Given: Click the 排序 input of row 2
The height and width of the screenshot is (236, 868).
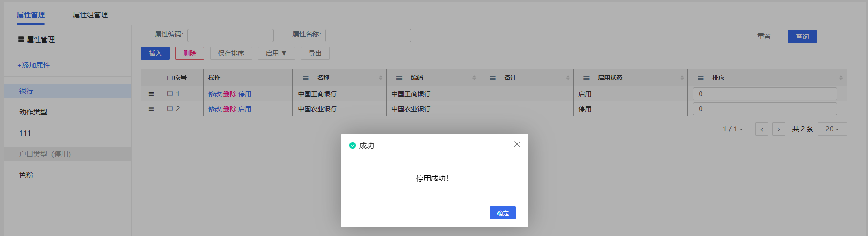Looking at the screenshot, I should 765,109.
